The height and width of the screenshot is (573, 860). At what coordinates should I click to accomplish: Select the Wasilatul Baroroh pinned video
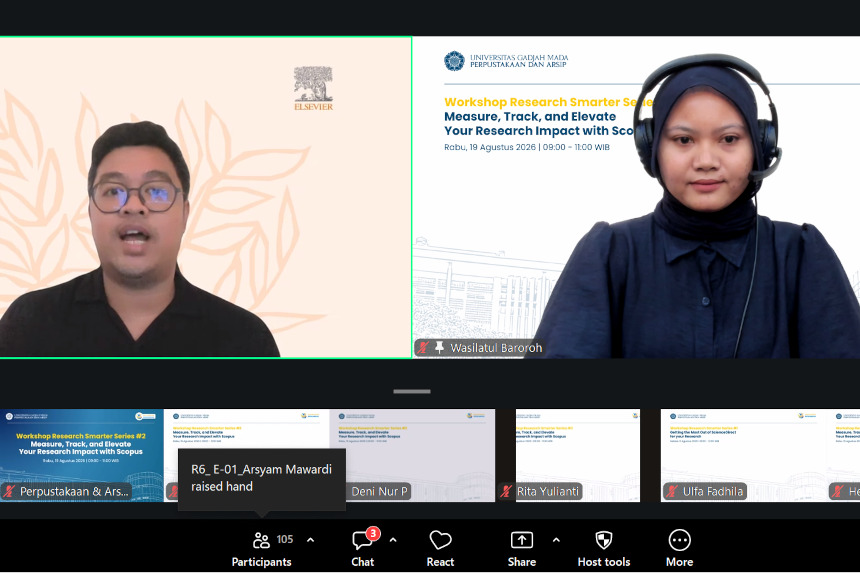[x=636, y=197]
